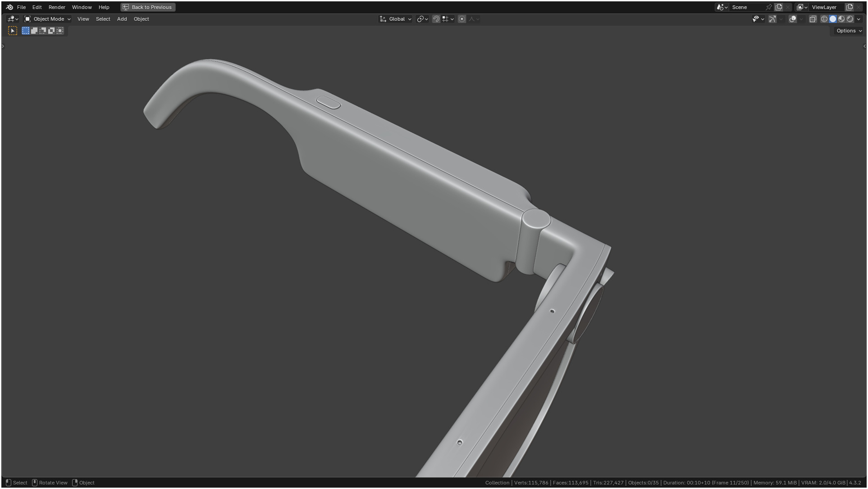Click the Objects:0/35 status entry
This screenshot has width=868, height=489.
[x=644, y=483]
